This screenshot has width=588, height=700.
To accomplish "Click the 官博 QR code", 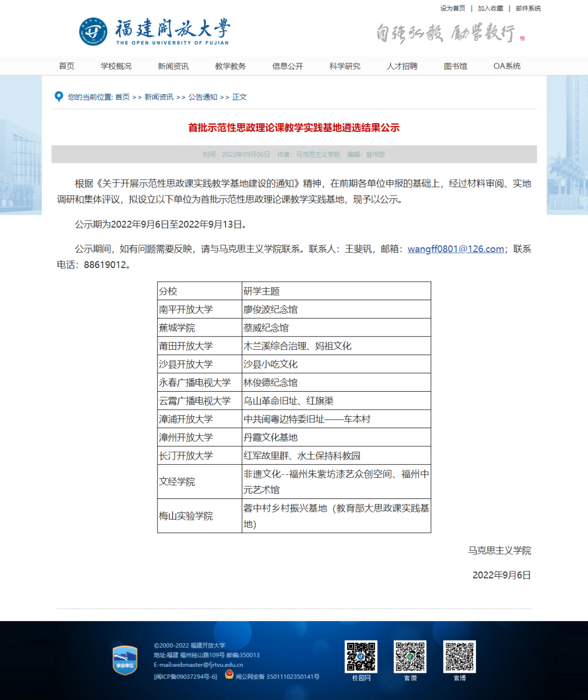I will point(460,657).
